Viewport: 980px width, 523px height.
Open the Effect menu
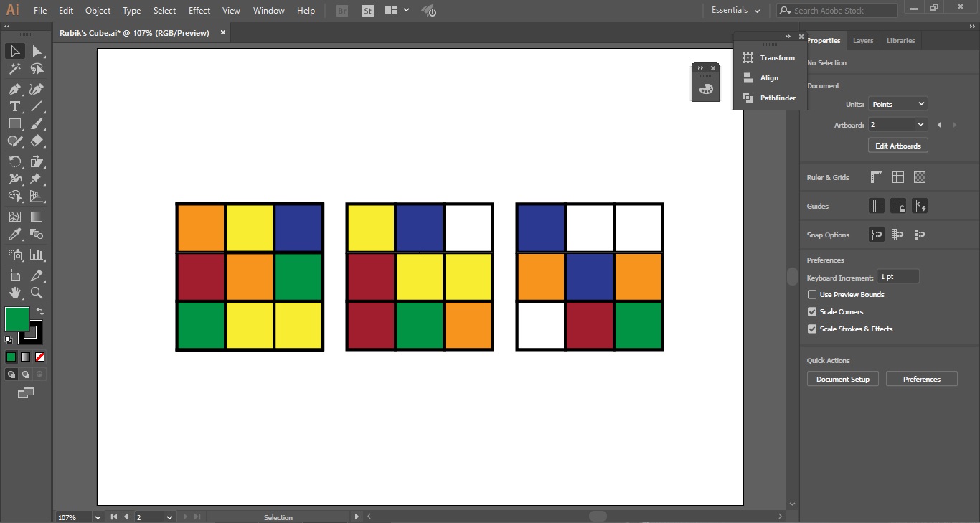[199, 11]
